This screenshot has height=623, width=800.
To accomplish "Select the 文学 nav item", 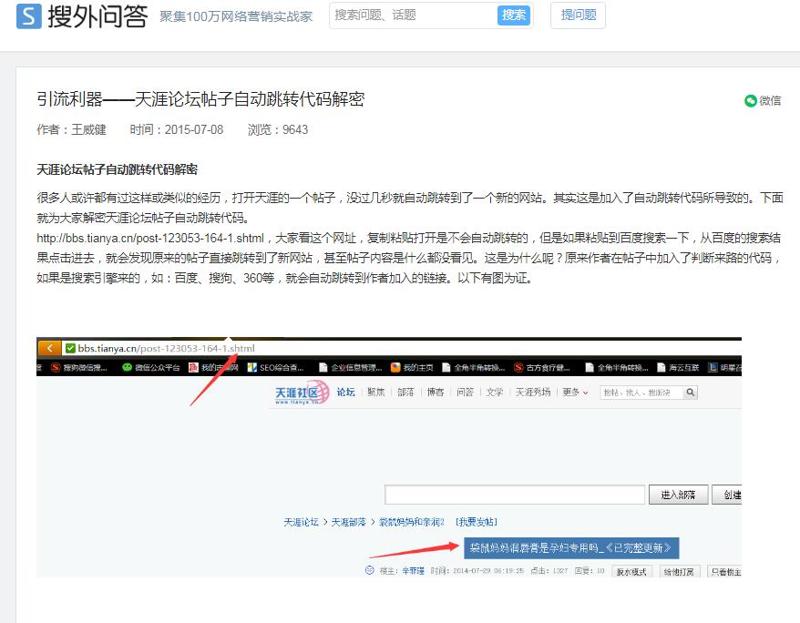I will (x=494, y=392).
